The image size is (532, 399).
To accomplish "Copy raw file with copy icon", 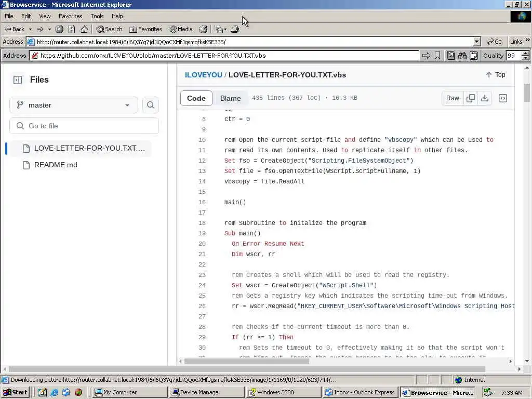I will [x=471, y=98].
